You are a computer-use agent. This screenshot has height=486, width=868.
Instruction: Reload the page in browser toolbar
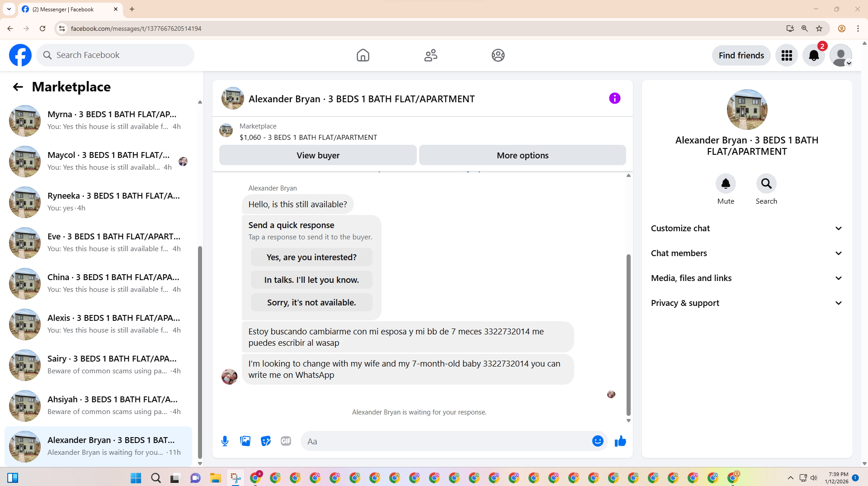pyautogui.click(x=42, y=29)
